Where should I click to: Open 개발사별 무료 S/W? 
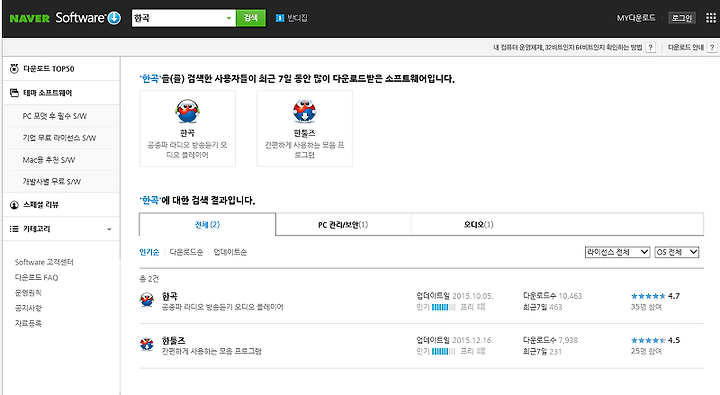coord(51,181)
